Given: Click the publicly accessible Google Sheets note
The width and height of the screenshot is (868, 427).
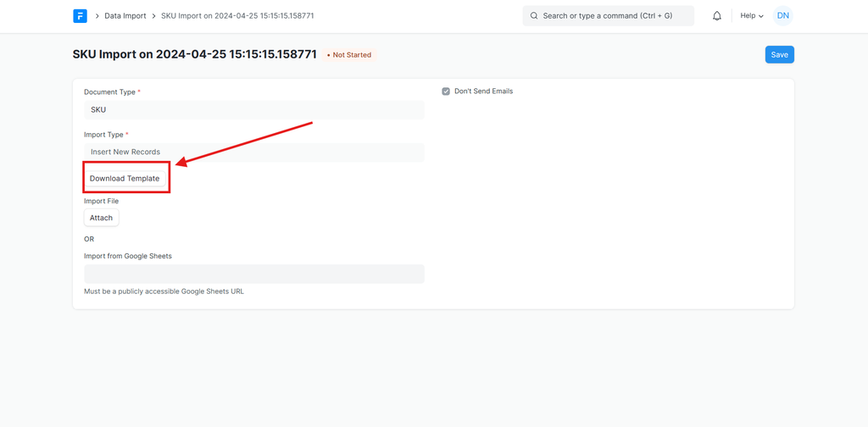Looking at the screenshot, I should click(164, 291).
